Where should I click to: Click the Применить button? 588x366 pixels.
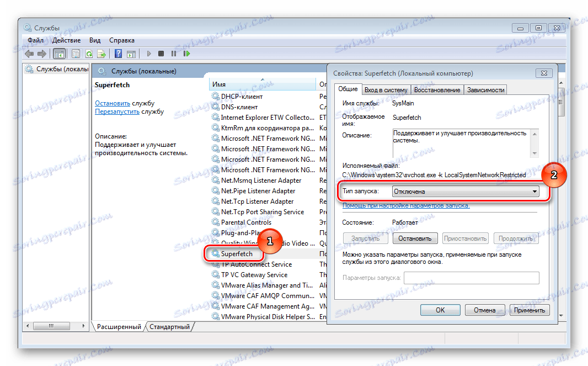[530, 310]
